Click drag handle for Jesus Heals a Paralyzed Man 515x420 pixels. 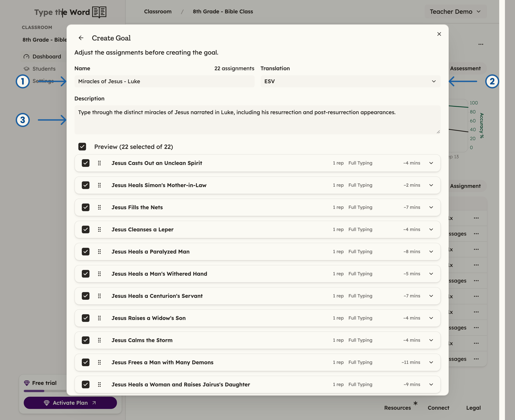pos(99,252)
